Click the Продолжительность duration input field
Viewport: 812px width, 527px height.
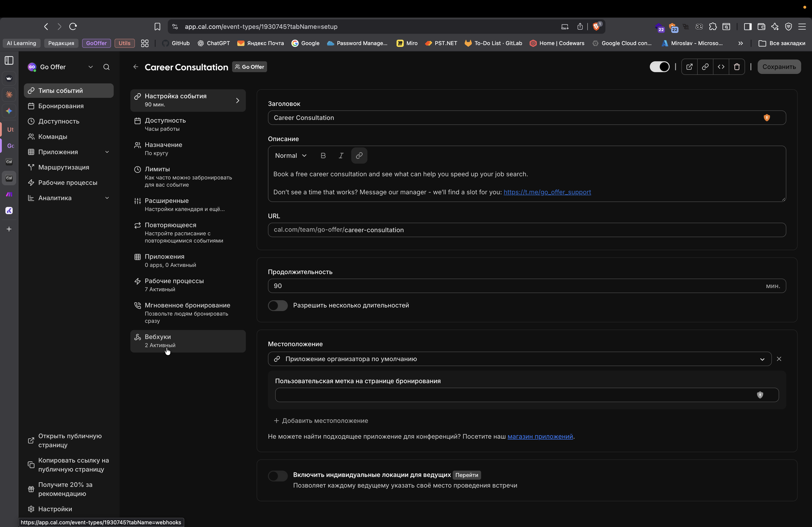(512, 286)
